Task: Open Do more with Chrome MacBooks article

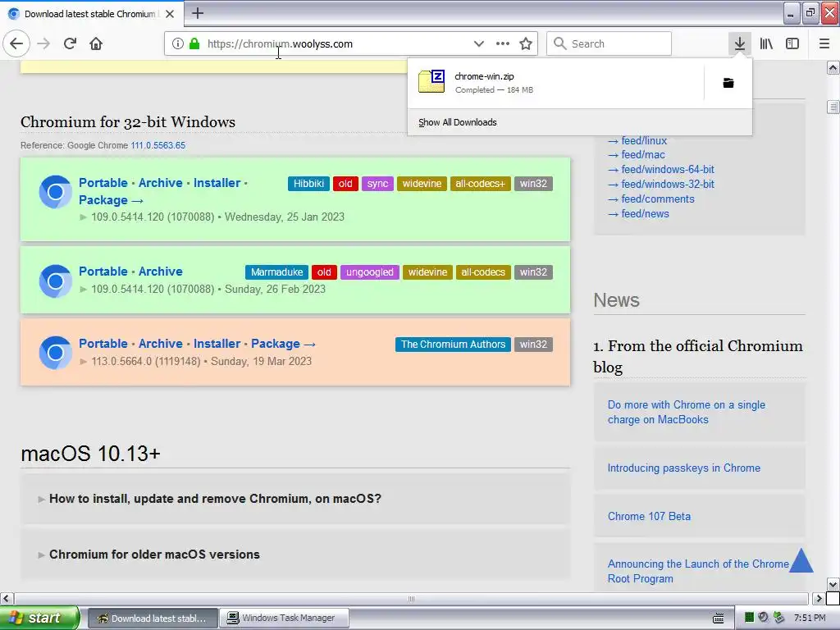Action: click(x=687, y=412)
